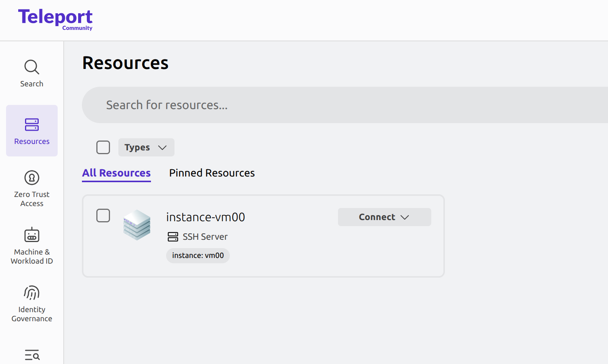The height and width of the screenshot is (364, 608).
Task: Check the instance-vm00 checkbox
Action: [103, 216]
